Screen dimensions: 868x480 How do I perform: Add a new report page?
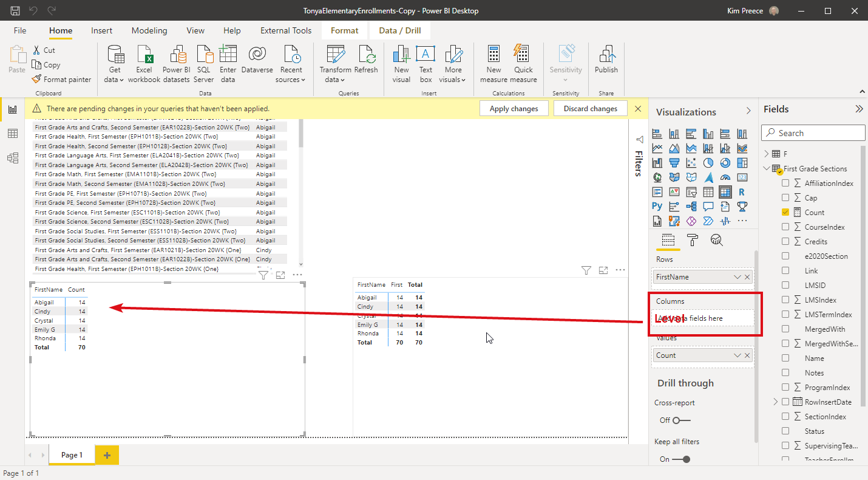(x=107, y=455)
